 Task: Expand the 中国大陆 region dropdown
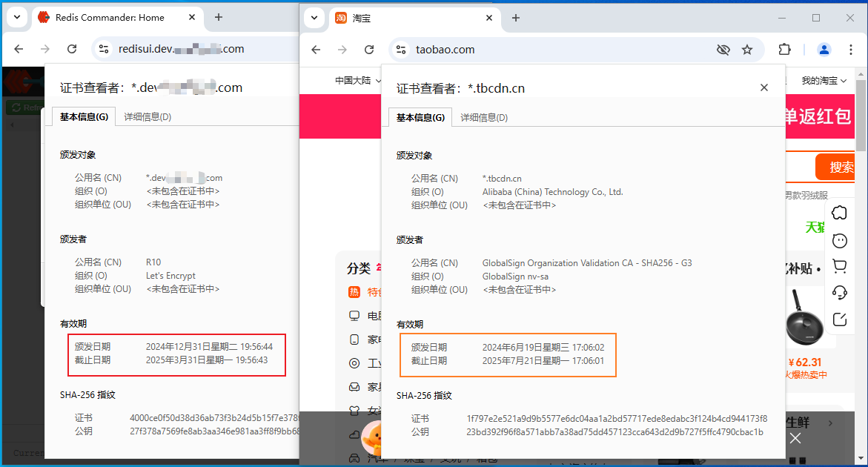click(357, 81)
